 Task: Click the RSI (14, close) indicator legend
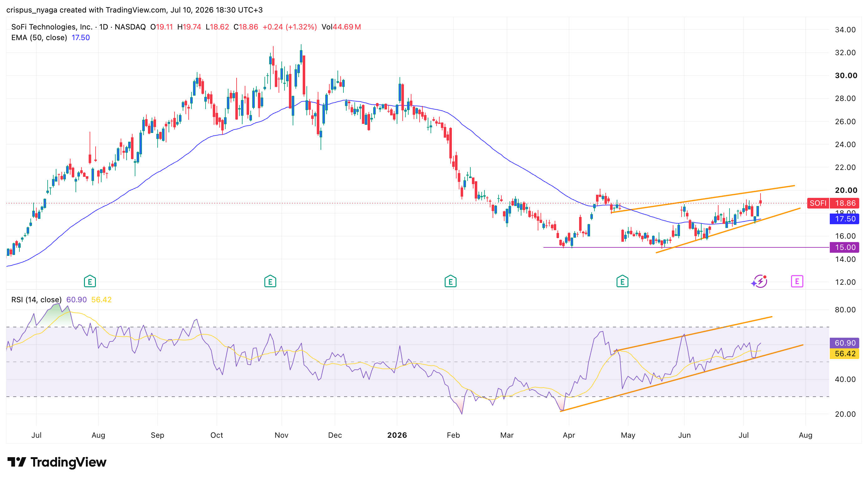pyautogui.click(x=36, y=300)
